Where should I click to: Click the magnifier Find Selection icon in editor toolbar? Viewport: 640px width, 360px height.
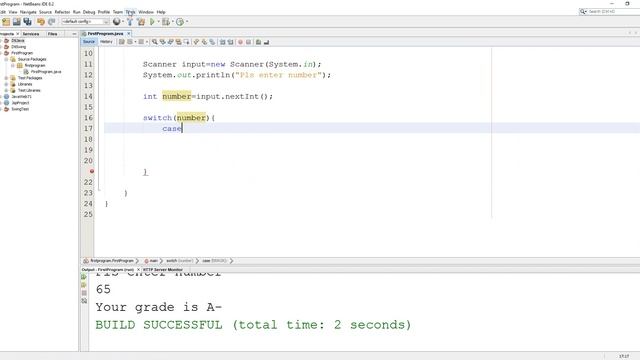(x=155, y=42)
